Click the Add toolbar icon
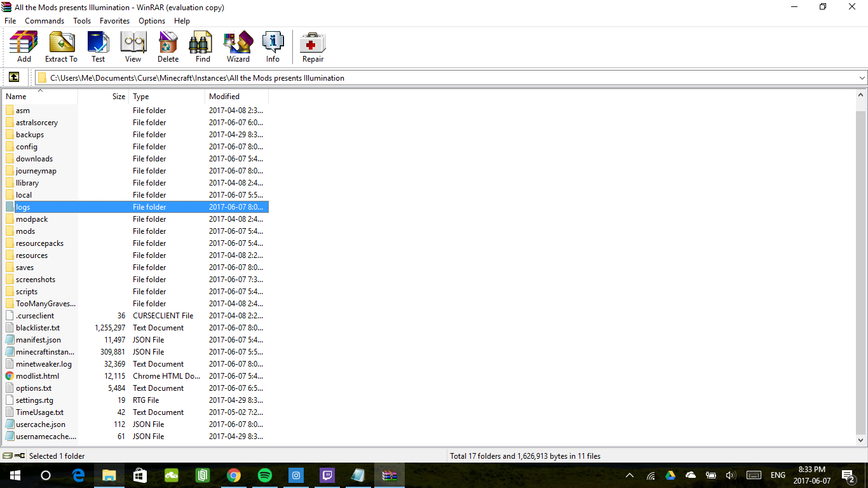 tap(24, 47)
